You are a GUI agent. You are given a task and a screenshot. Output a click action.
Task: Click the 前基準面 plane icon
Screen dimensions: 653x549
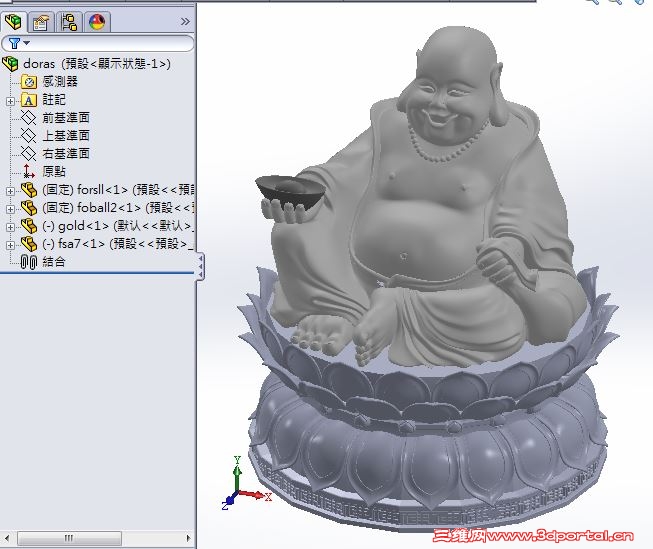point(29,118)
